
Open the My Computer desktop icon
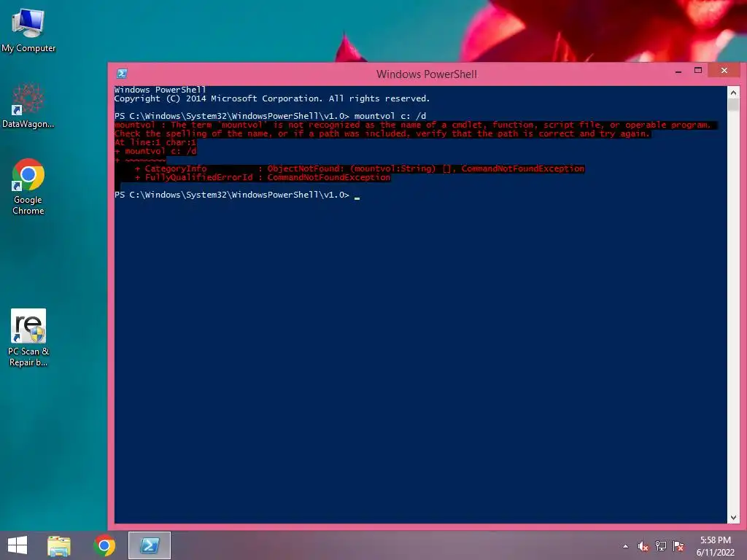(28, 30)
